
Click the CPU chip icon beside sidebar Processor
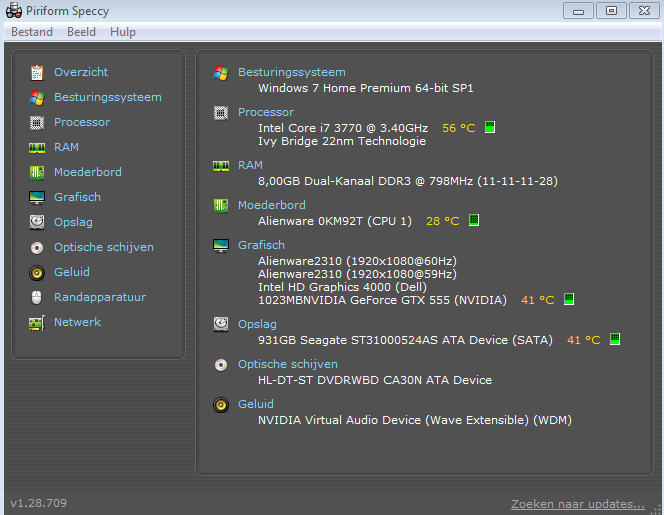click(x=37, y=123)
